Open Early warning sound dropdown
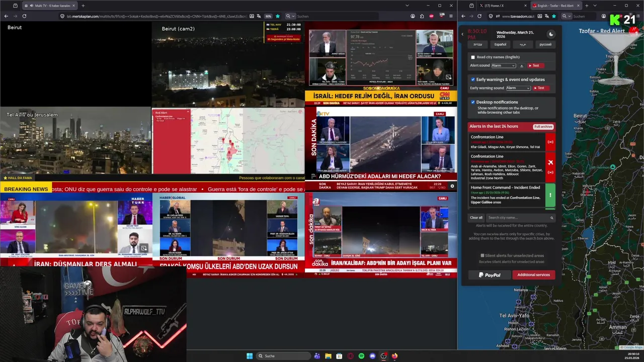 pos(518,88)
